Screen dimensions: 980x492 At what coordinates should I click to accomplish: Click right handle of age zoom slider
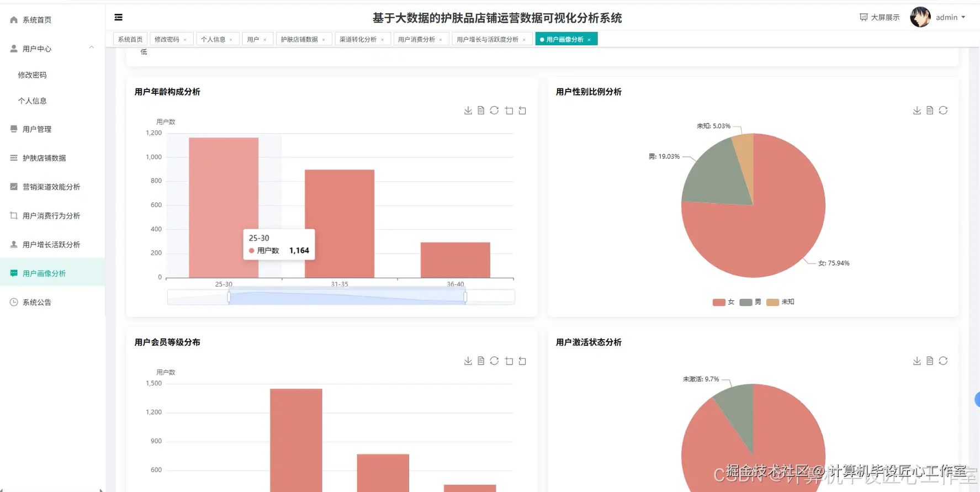point(465,298)
